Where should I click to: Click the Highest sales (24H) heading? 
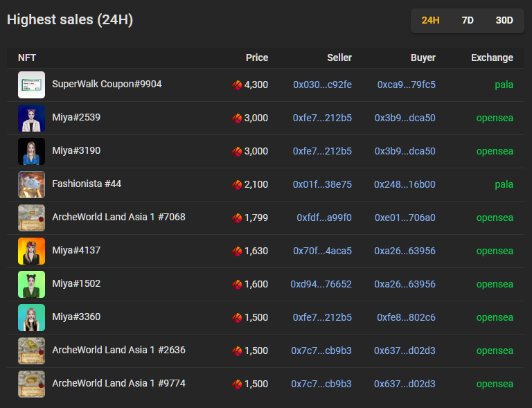coord(70,19)
